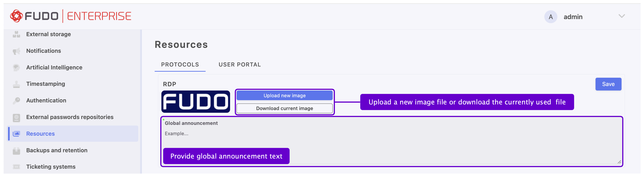Open the admin user avatar menu
The width and height of the screenshot is (644, 179).
(550, 17)
